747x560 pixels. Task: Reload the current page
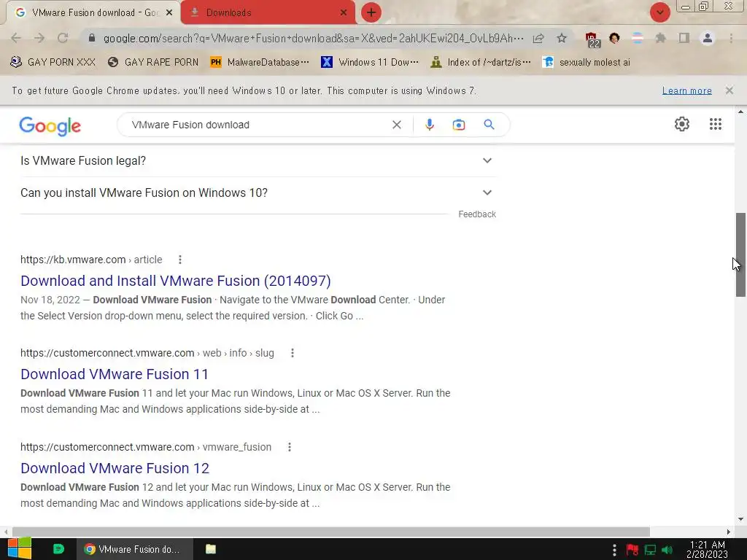pos(63,38)
